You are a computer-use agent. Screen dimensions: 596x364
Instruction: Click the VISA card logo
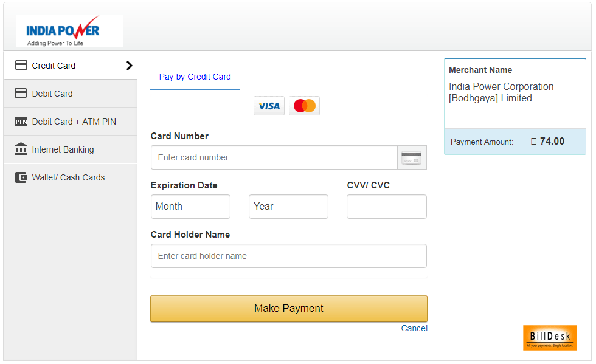pyautogui.click(x=269, y=106)
